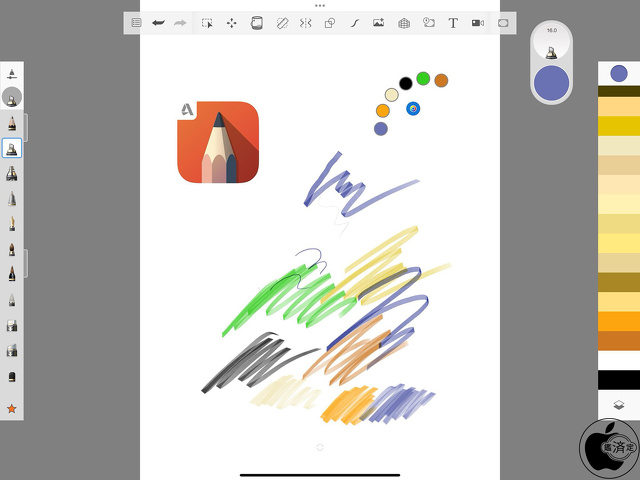640x480 pixels.
Task: Pick the black swatch in right color palette
Action: coord(619,380)
